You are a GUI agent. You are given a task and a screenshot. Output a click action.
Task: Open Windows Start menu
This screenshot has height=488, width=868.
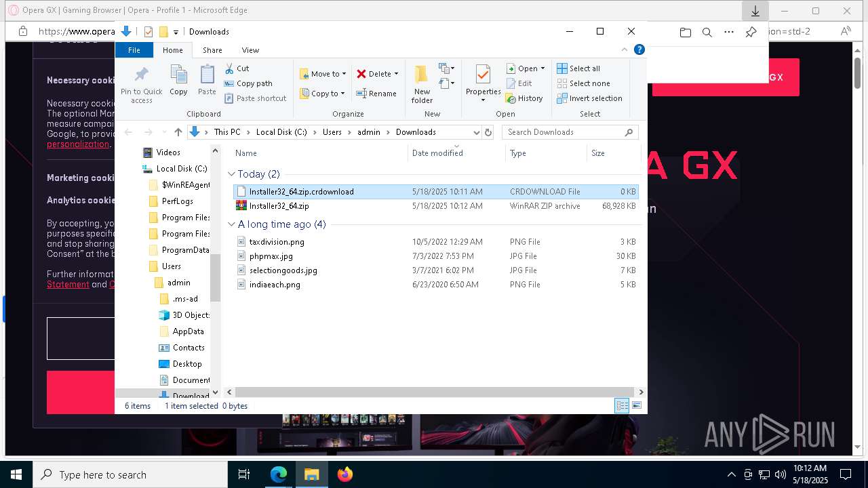click(x=16, y=474)
